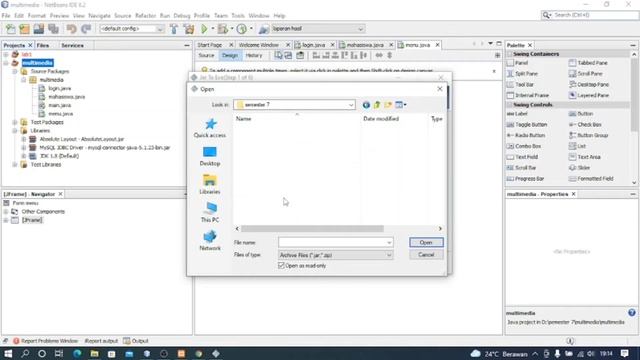The image size is (640, 360).
Task: Click the Connection Mode designer icon
Action: tap(288, 56)
